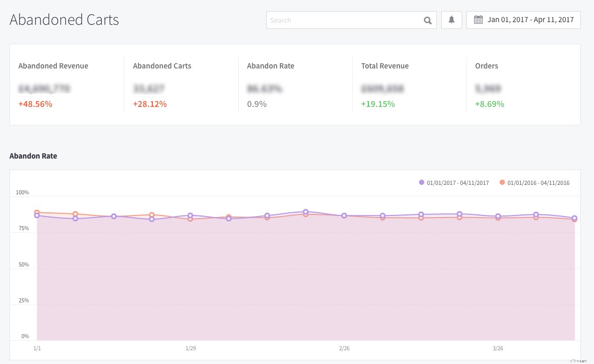The width and height of the screenshot is (594, 364).
Task: Click the orange legend dot for 2016 data
Action: 501,183
